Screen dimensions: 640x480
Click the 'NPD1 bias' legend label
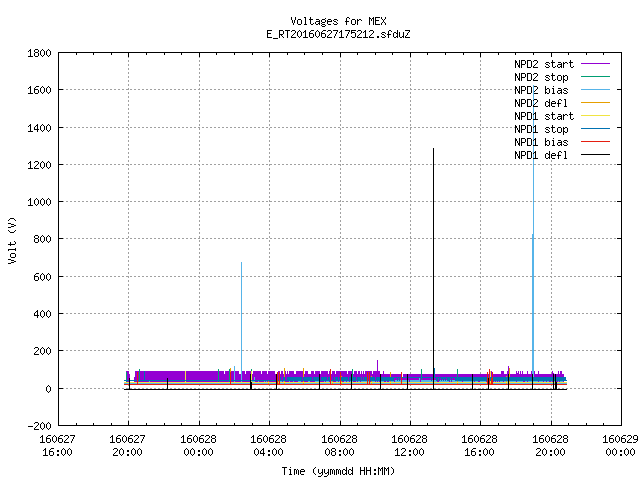(541, 142)
